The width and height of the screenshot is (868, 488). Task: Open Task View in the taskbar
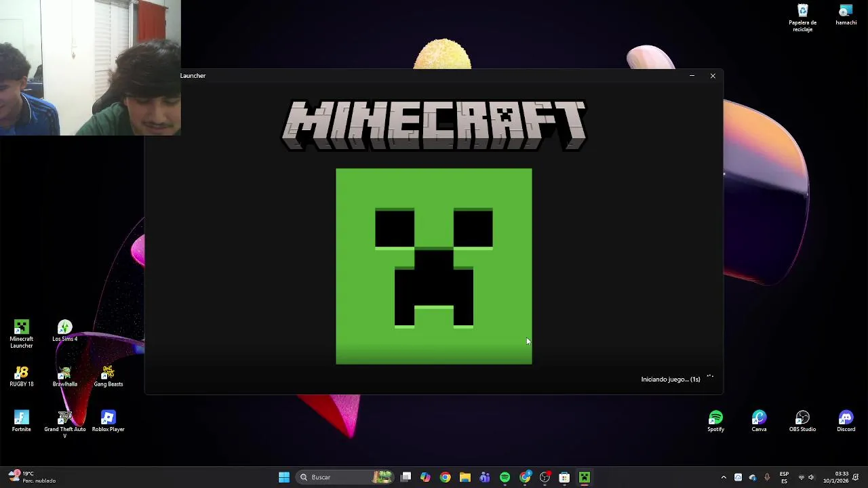406,477
